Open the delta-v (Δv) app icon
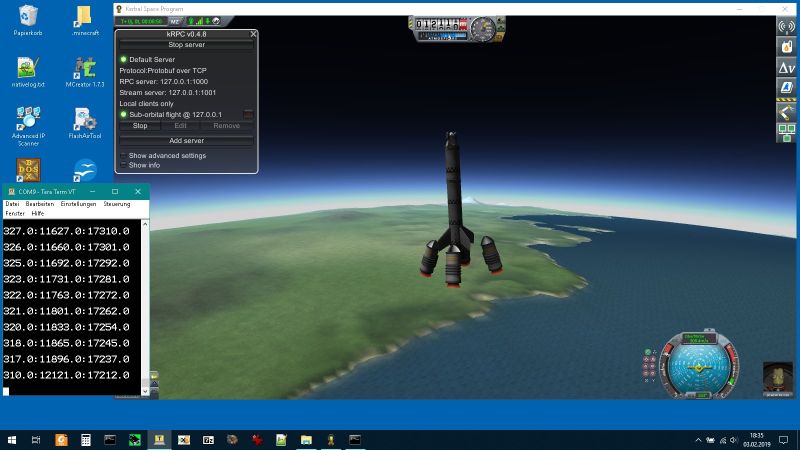Screen dimensions: 800x450 pos(786,67)
